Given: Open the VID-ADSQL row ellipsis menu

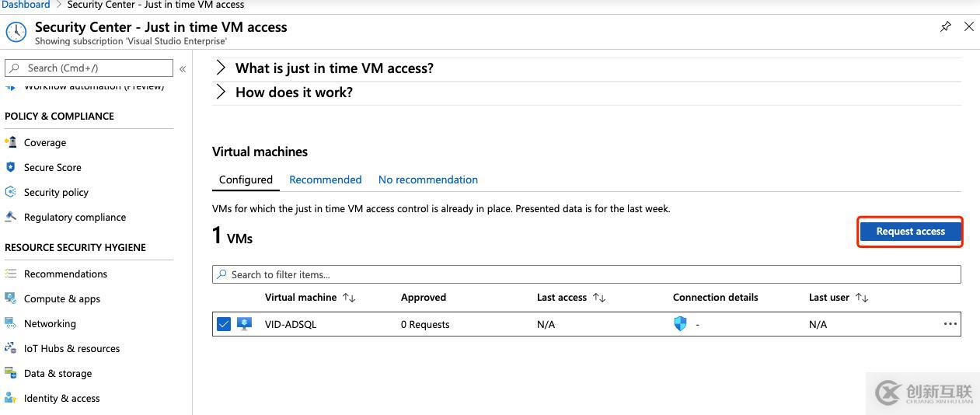Looking at the screenshot, I should 950,324.
